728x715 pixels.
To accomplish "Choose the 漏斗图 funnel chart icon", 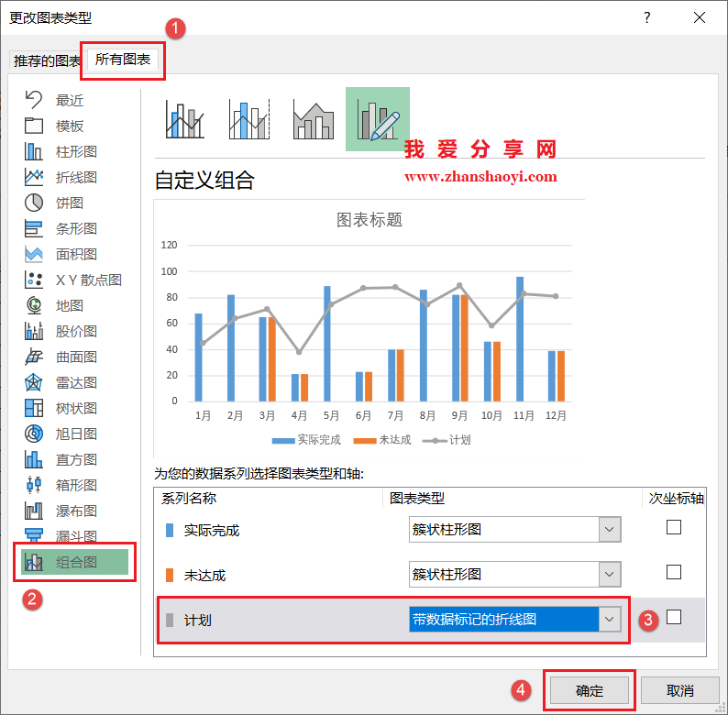I will click(x=33, y=535).
